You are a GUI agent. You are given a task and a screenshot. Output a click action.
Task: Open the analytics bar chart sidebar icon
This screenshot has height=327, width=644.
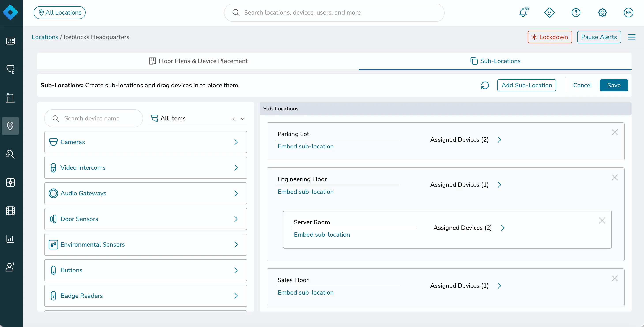pyautogui.click(x=10, y=239)
